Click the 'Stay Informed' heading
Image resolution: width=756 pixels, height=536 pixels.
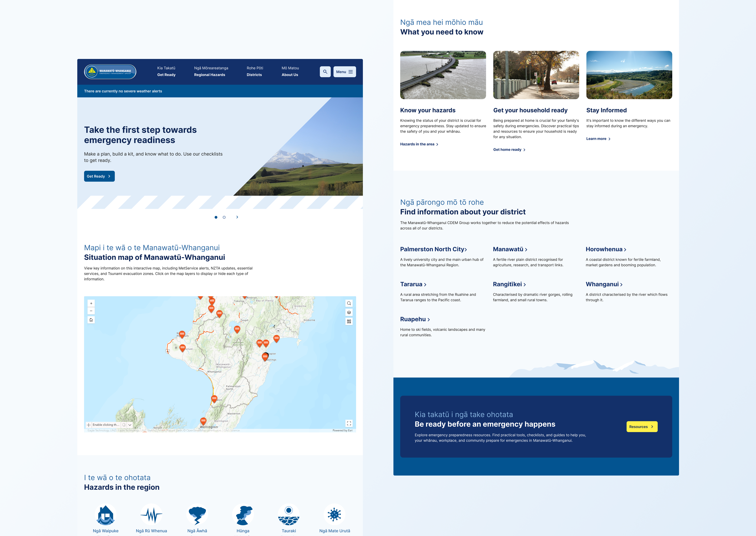[x=606, y=110]
